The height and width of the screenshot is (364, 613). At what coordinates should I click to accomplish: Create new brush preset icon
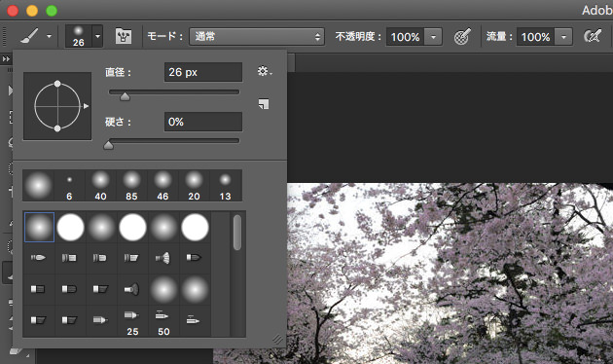click(x=264, y=104)
